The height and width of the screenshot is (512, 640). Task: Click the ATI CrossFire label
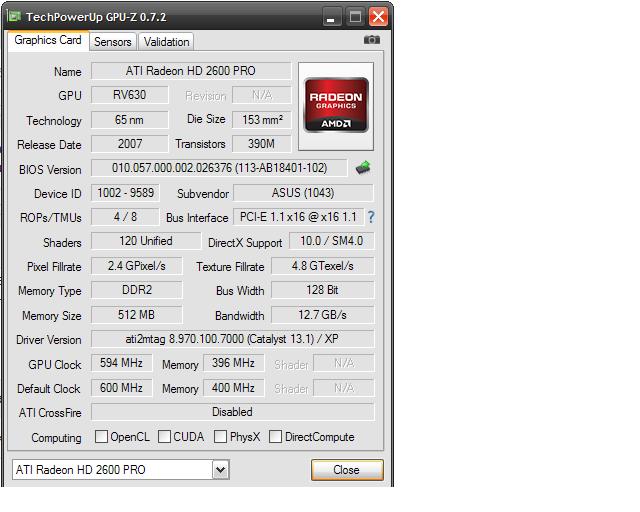point(50,413)
